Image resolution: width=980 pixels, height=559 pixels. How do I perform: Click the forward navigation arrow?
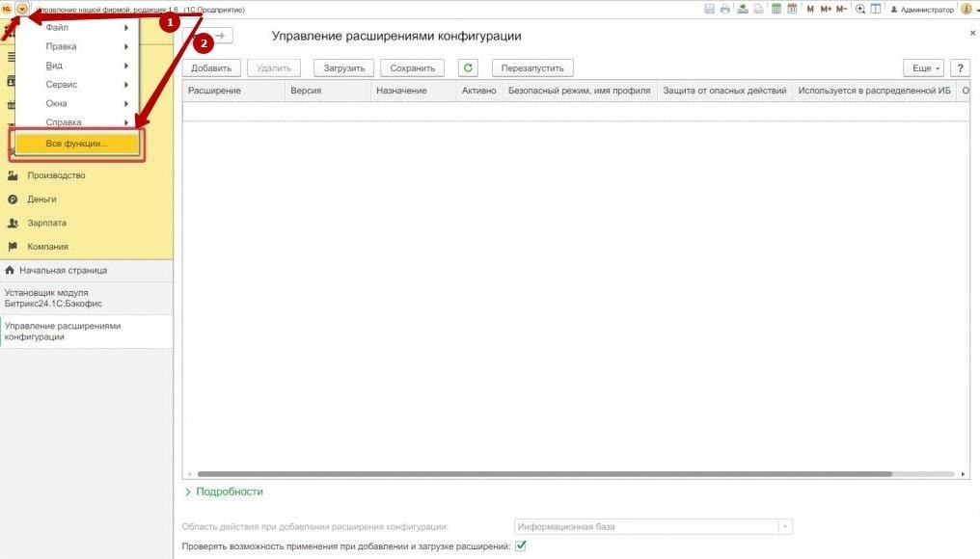click(220, 36)
